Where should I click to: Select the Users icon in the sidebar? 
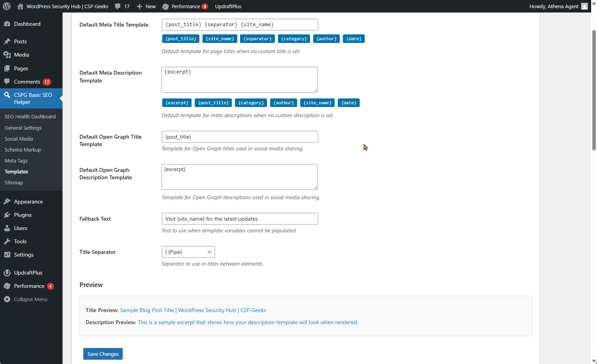(x=7, y=228)
